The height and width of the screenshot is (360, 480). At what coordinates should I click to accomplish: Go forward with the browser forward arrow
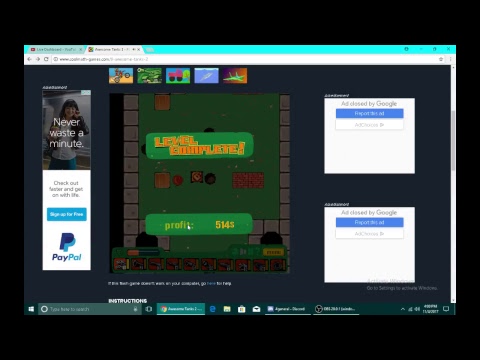[38, 59]
